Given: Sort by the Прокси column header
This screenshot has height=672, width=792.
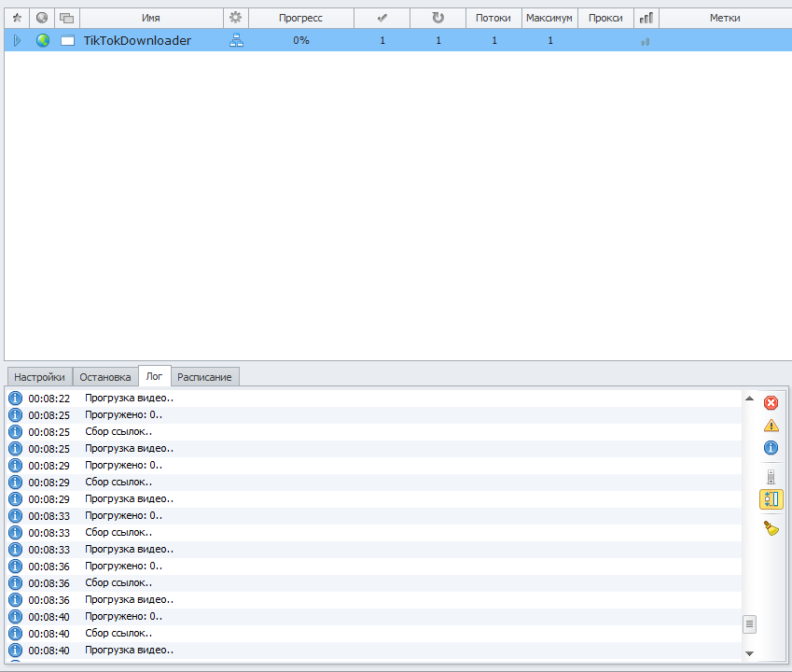Looking at the screenshot, I should pyautogui.click(x=605, y=18).
